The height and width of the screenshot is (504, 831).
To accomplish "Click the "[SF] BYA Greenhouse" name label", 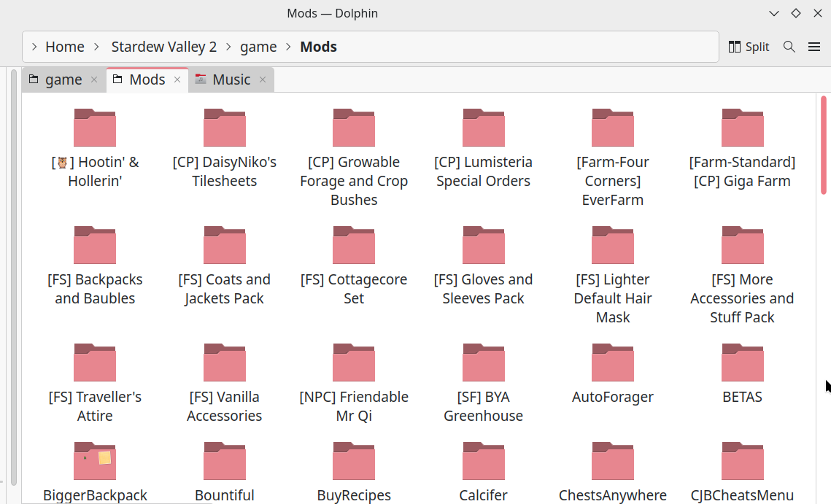I will [x=483, y=406].
